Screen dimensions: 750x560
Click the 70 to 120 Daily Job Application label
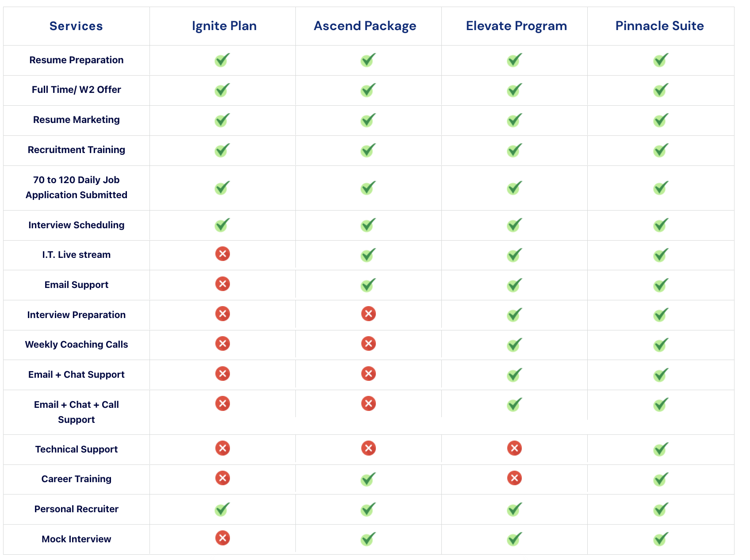click(x=77, y=188)
